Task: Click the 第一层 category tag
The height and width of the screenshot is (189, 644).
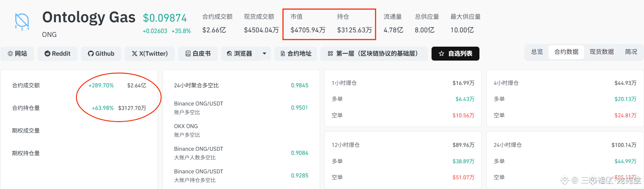Action: [x=374, y=54]
